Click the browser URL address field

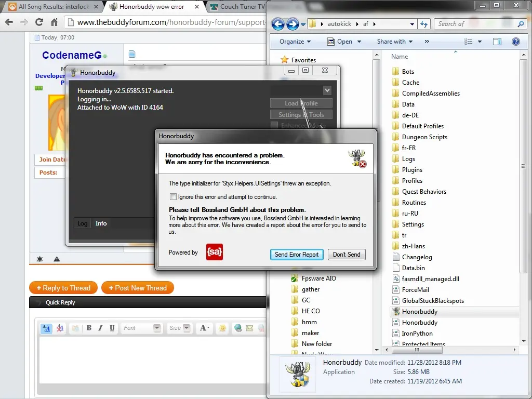(x=166, y=22)
